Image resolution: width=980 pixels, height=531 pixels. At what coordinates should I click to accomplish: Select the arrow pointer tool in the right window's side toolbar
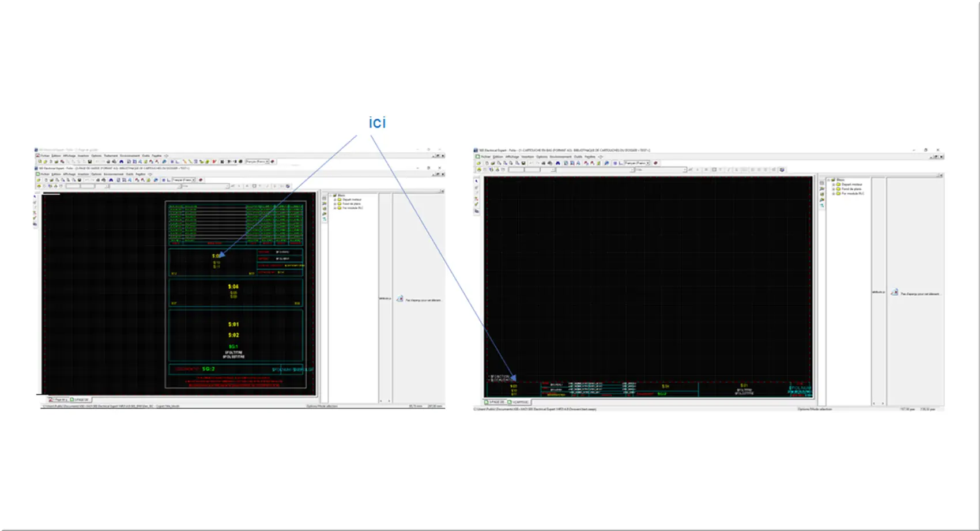click(x=477, y=181)
